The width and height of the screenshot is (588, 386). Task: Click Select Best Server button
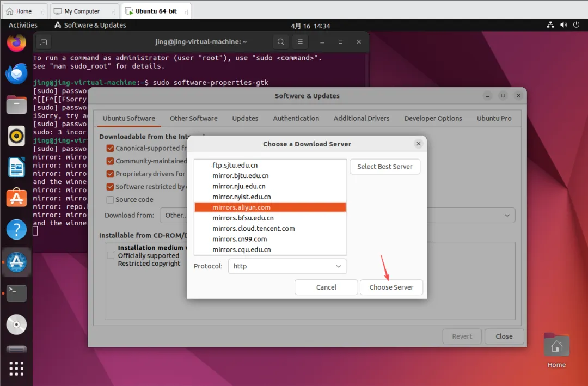[x=385, y=167]
